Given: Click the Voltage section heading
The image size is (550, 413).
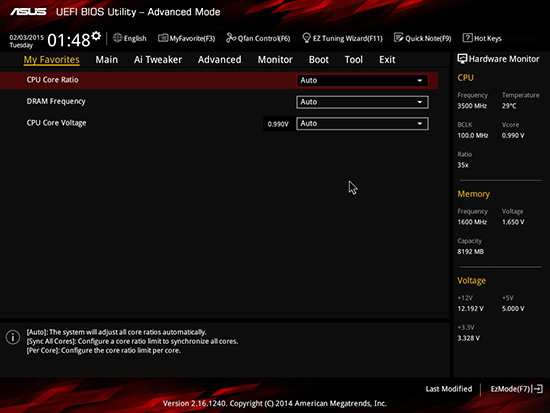Looking at the screenshot, I should 471,281.
